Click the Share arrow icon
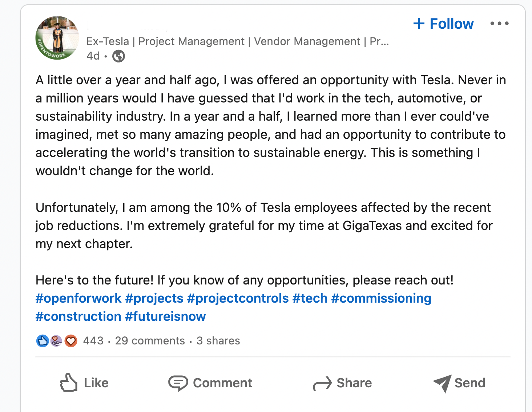The height and width of the screenshot is (412, 532). click(x=322, y=383)
